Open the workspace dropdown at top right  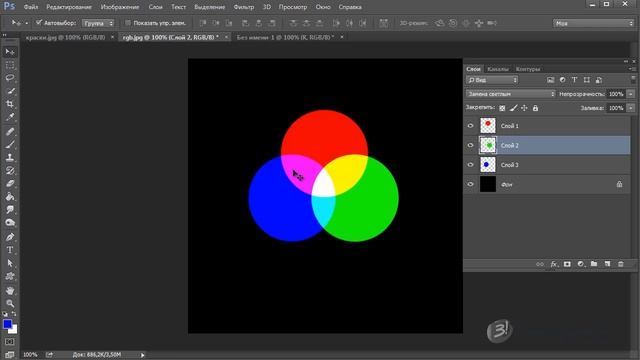tap(594, 23)
